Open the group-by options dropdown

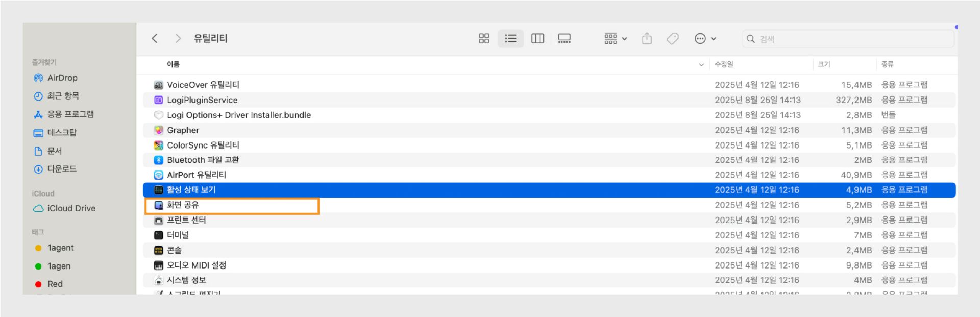616,39
